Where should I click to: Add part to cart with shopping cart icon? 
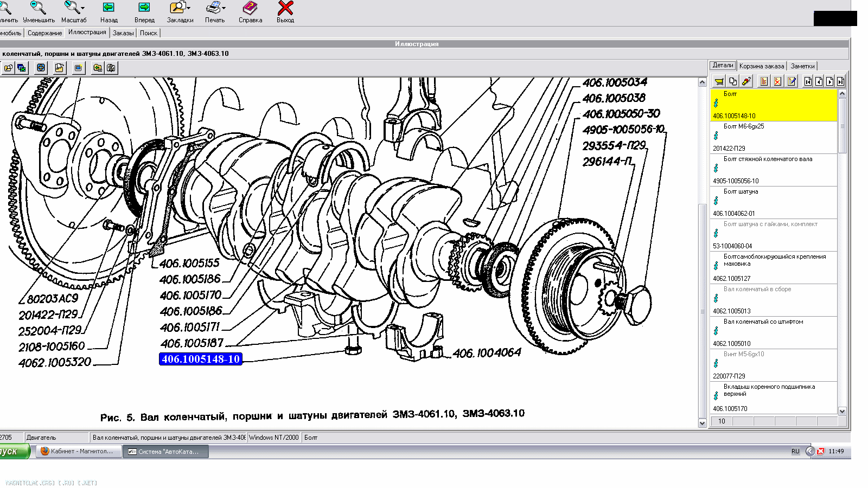tap(719, 81)
